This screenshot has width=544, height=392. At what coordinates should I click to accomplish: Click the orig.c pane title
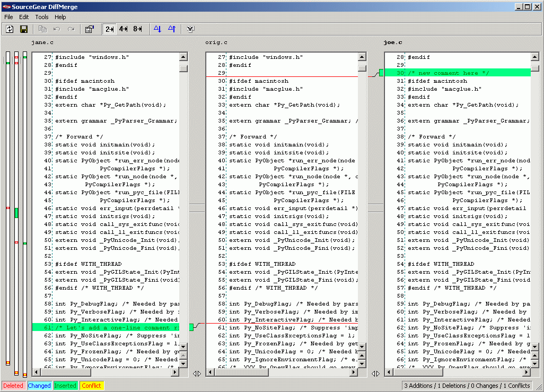pos(216,42)
